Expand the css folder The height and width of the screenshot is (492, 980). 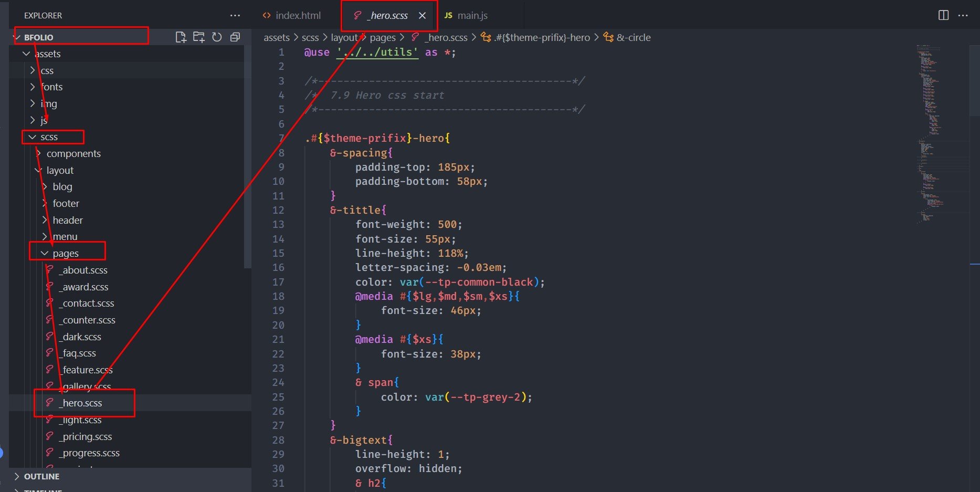(x=47, y=70)
